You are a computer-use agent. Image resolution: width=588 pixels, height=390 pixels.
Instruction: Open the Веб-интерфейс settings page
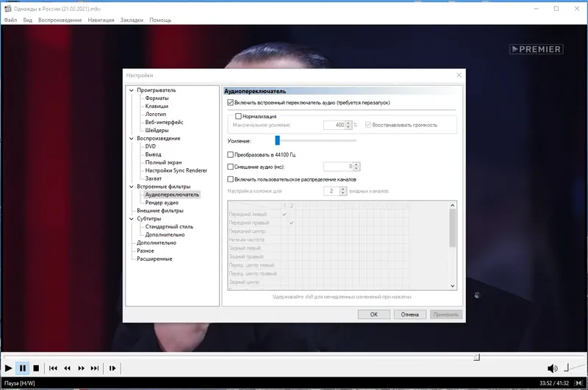click(164, 122)
